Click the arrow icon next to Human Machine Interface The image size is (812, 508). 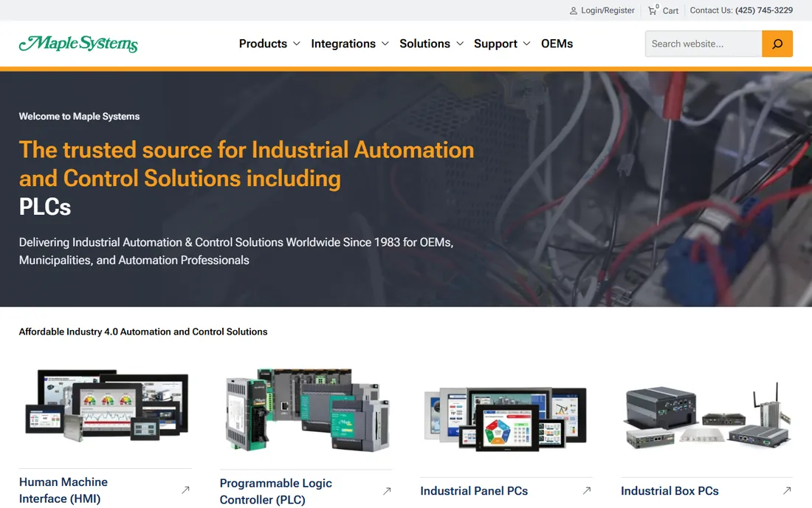185,490
